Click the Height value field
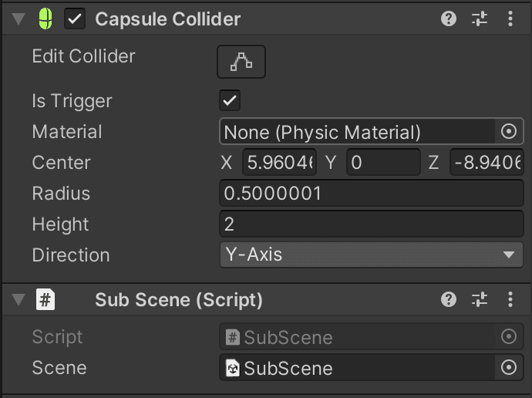Image resolution: width=532 pixels, height=398 pixels. [x=371, y=224]
